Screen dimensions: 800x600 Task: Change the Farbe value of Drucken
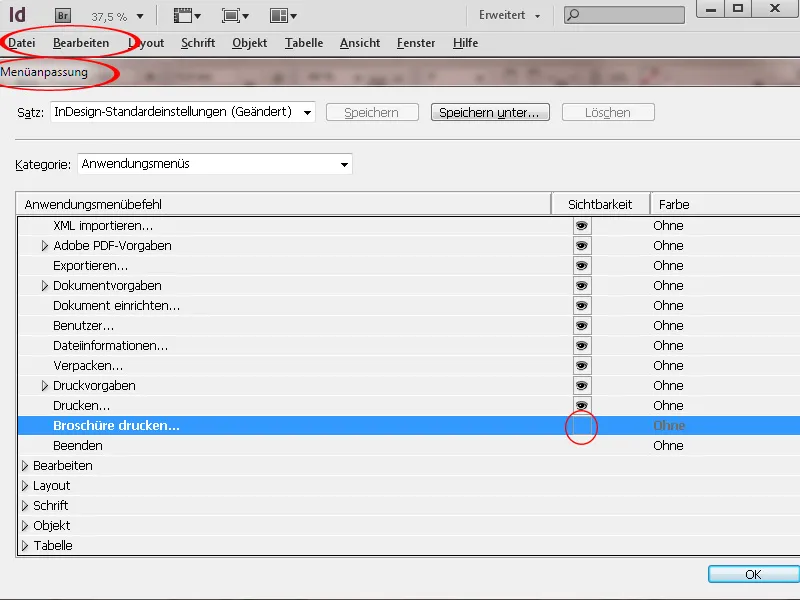click(x=668, y=406)
